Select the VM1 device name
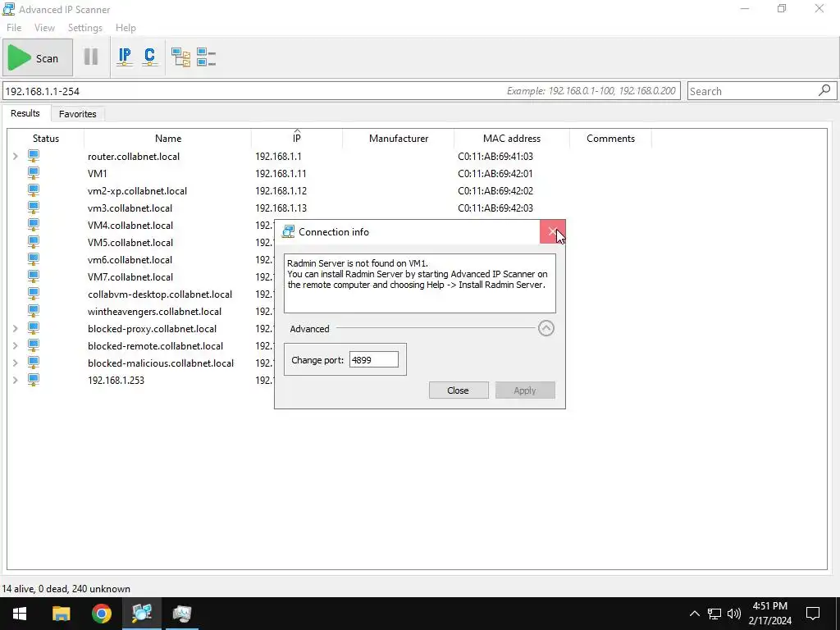The width and height of the screenshot is (840, 630). pyautogui.click(x=98, y=174)
